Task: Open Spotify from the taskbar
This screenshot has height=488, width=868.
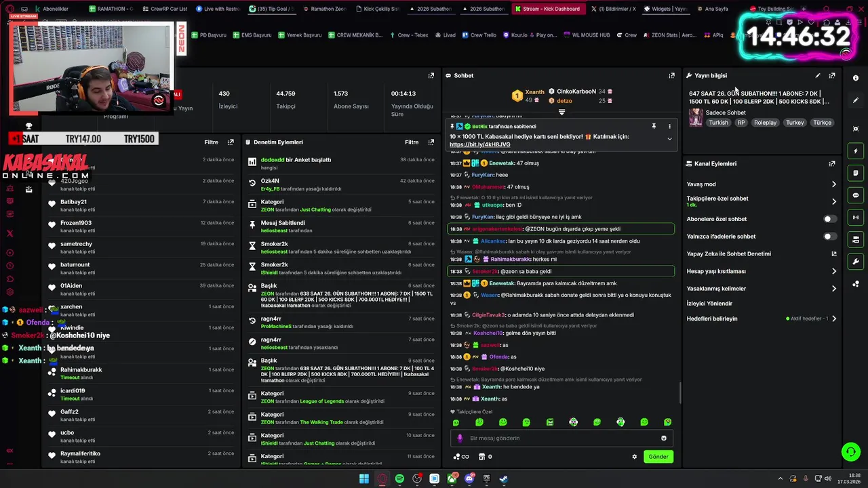Action: 400,479
